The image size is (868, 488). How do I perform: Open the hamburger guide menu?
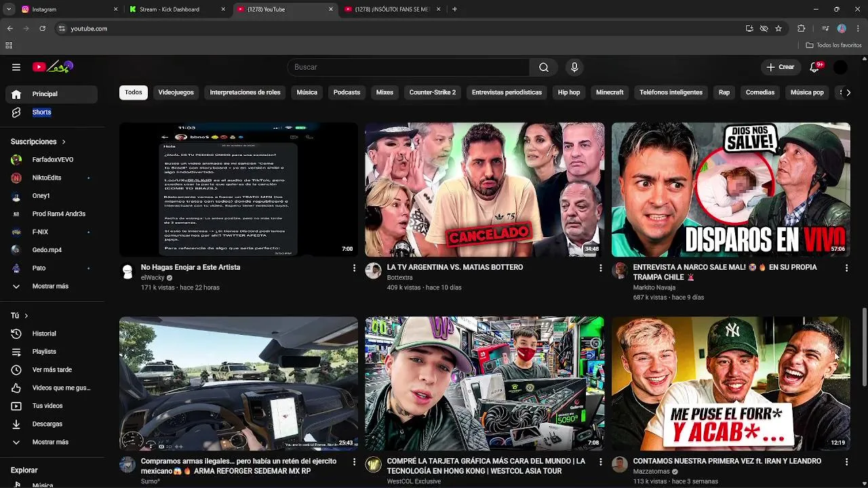(16, 67)
